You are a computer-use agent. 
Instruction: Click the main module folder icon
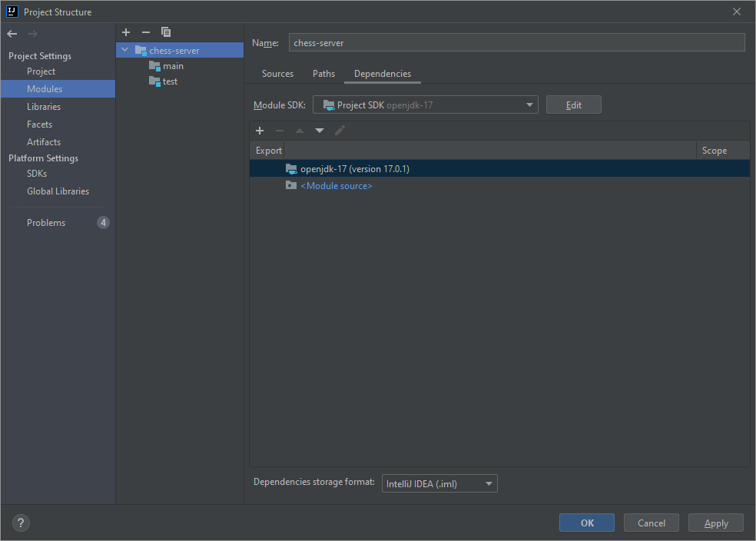(x=154, y=66)
